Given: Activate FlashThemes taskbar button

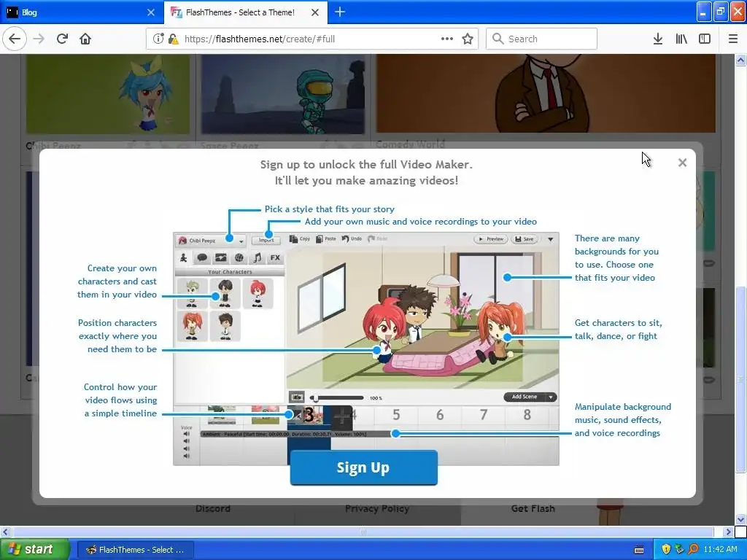Looking at the screenshot, I should [135, 550].
